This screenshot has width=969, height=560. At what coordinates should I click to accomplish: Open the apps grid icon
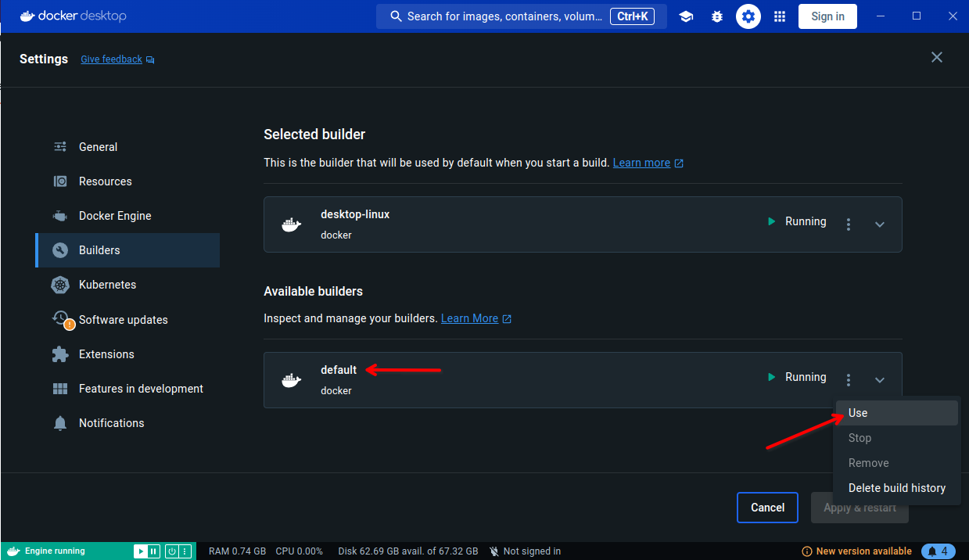(780, 16)
